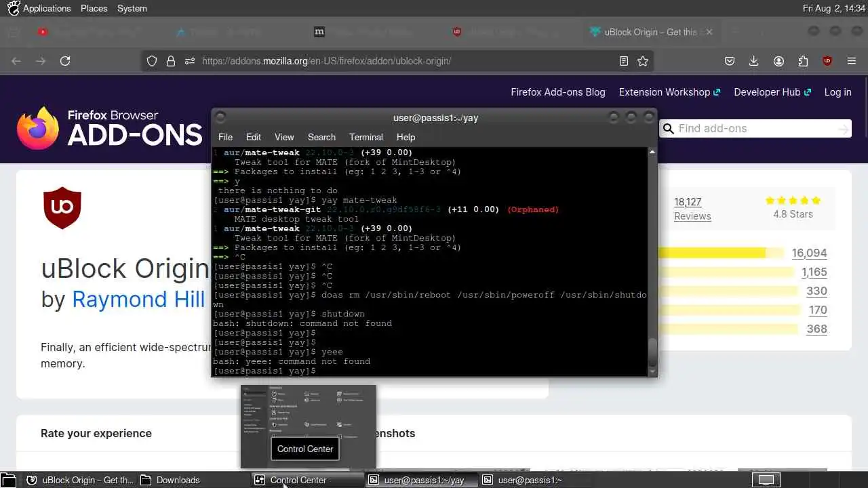Go back in Firefox history
This screenshot has width=868, height=488.
pos(16,61)
